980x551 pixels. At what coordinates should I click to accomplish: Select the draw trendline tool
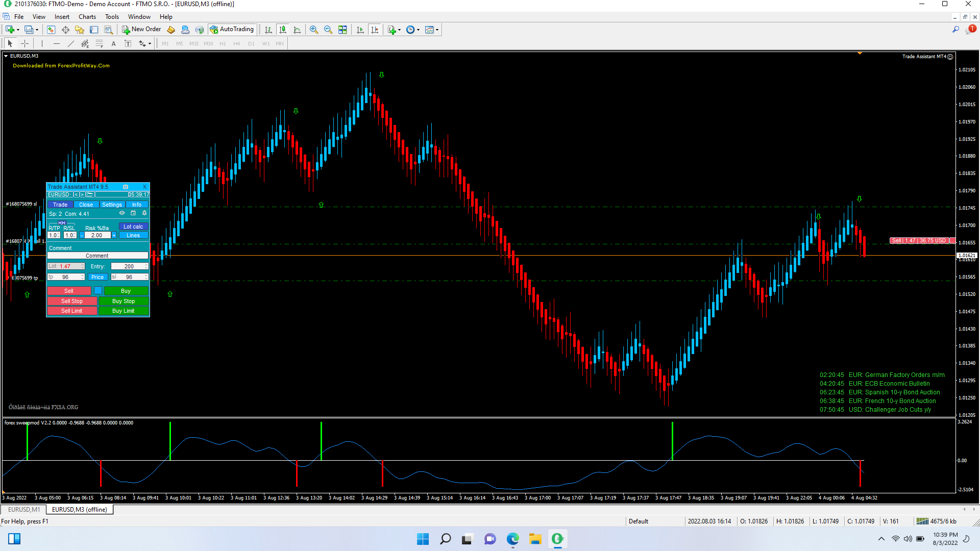(71, 44)
